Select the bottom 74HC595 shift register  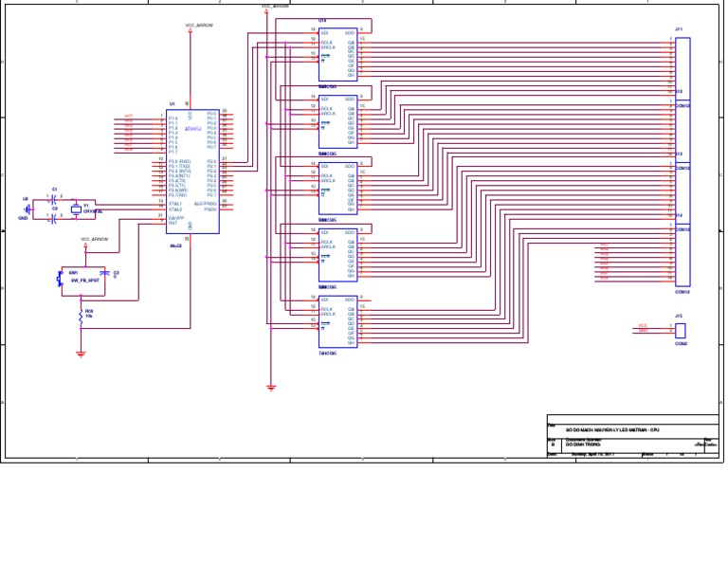coord(338,321)
